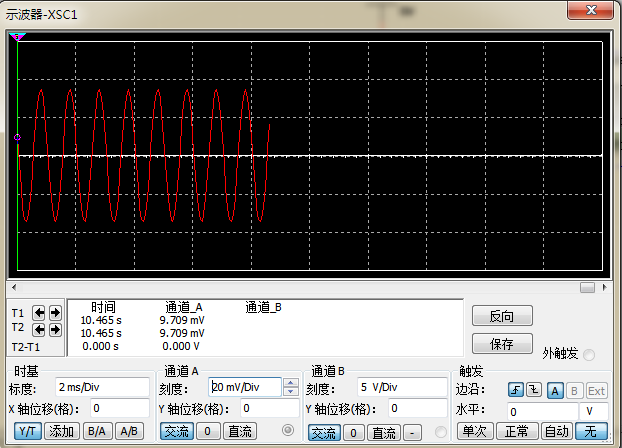Image resolution: width=622 pixels, height=448 pixels.
Task: Click the horizontal scrollbar thumb
Action: 587,287
